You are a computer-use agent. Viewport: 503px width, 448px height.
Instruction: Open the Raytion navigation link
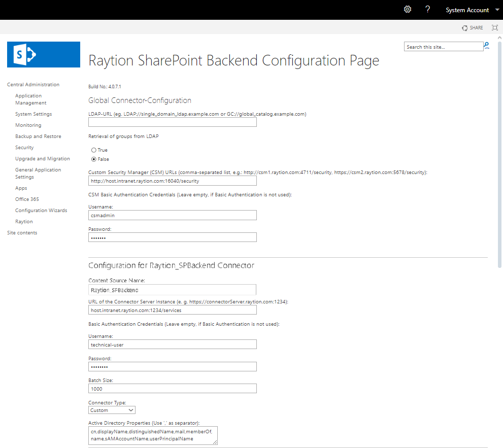24,222
